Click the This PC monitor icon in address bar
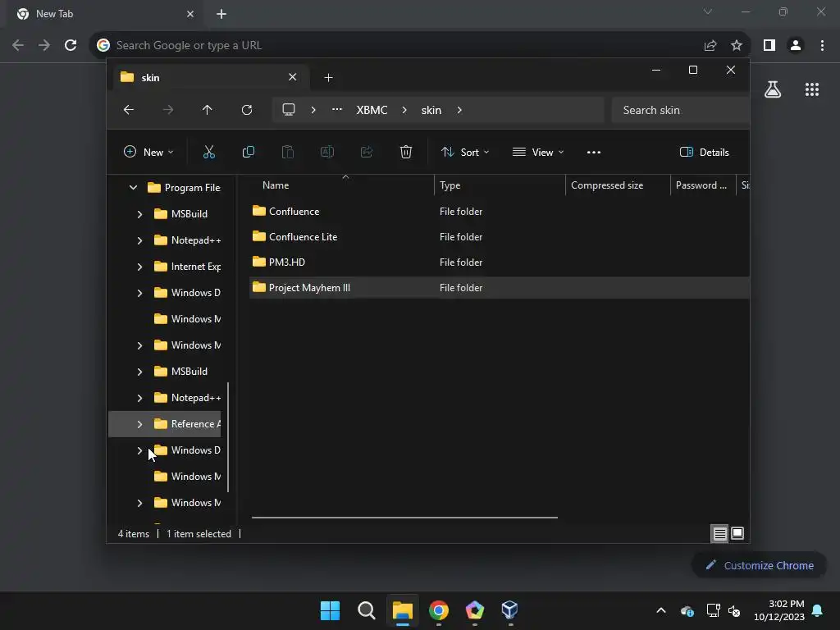840x630 pixels. 289,110
